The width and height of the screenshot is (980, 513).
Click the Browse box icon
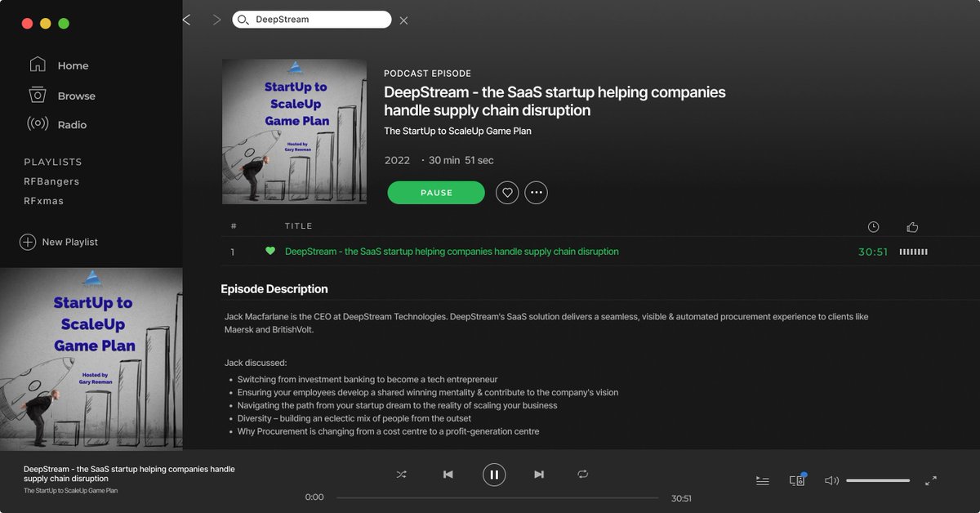point(38,95)
